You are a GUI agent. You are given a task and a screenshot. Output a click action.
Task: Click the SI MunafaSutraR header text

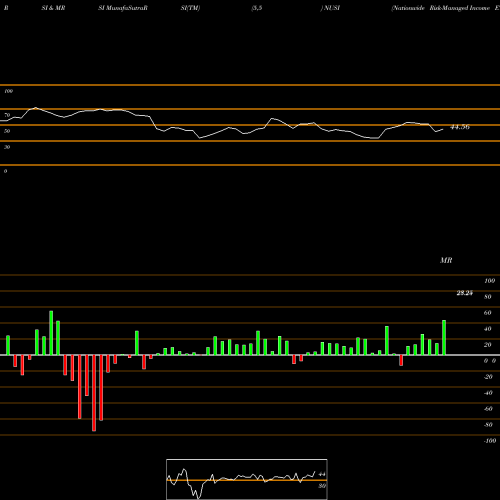point(123,8)
